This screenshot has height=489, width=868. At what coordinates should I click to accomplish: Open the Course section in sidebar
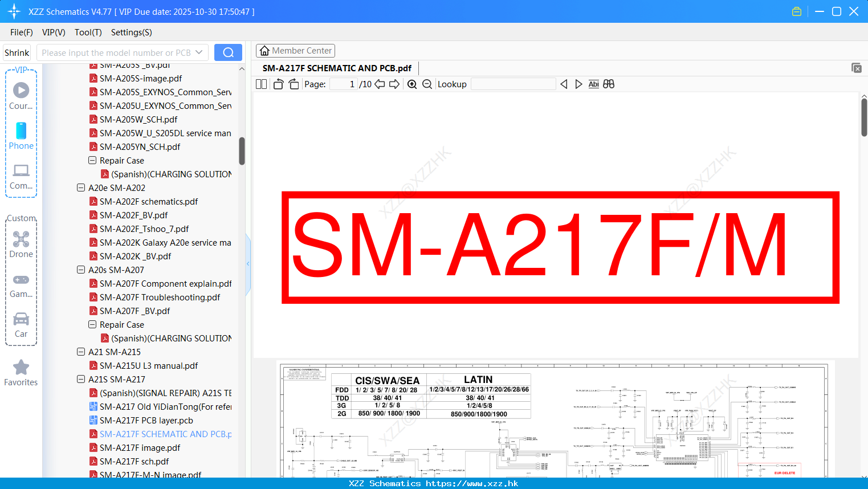[x=21, y=96]
